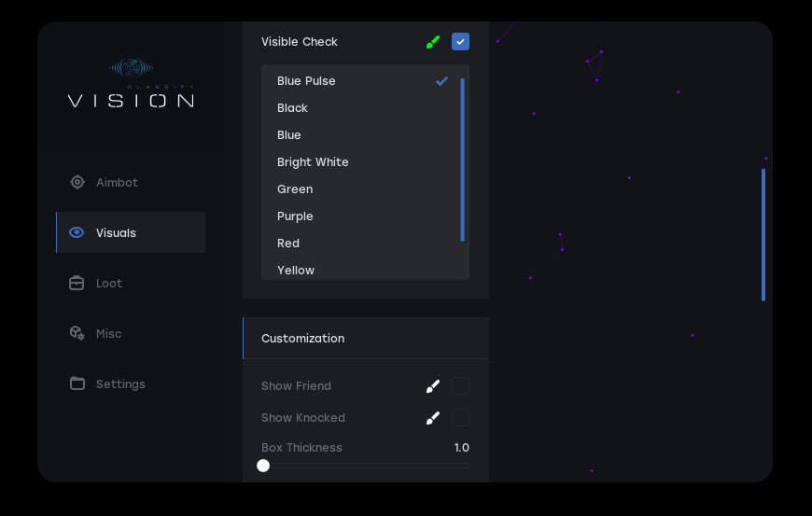Click the Show Friend label
812x516 pixels.
coord(296,385)
